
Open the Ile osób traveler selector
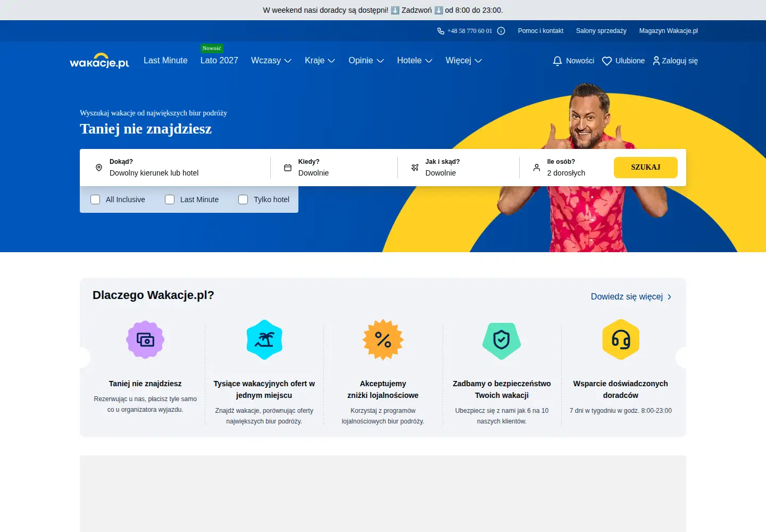coord(566,168)
